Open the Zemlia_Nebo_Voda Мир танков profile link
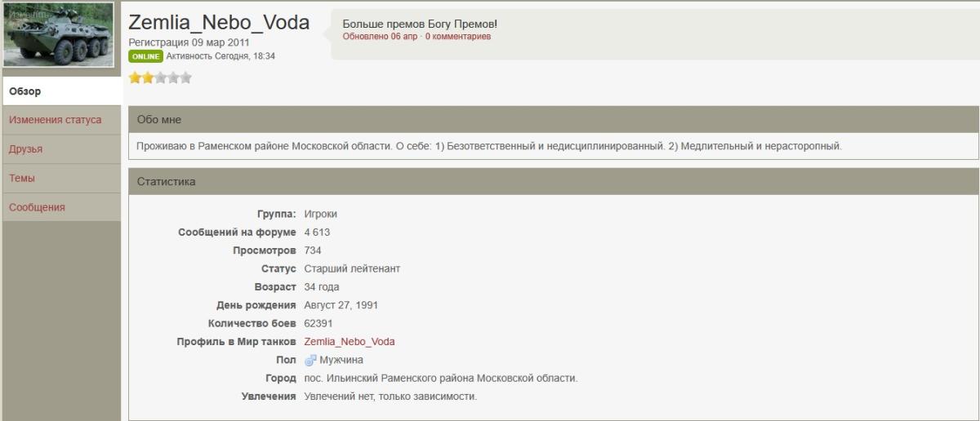The width and height of the screenshot is (980, 421). pos(349,342)
